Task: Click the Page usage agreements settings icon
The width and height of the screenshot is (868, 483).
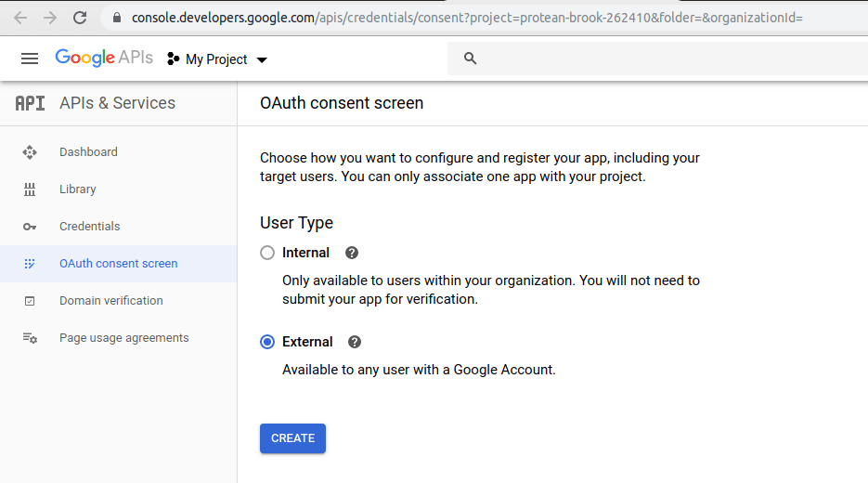Action: [30, 338]
